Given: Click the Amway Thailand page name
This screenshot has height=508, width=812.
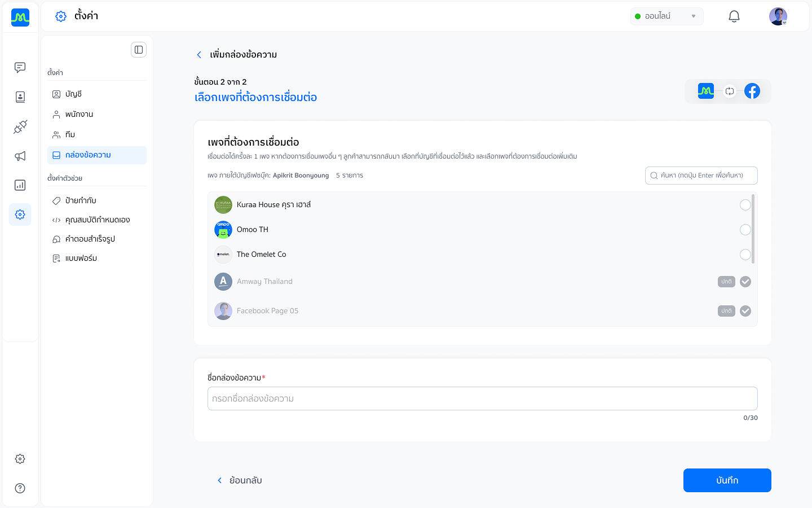Looking at the screenshot, I should click(x=265, y=282).
